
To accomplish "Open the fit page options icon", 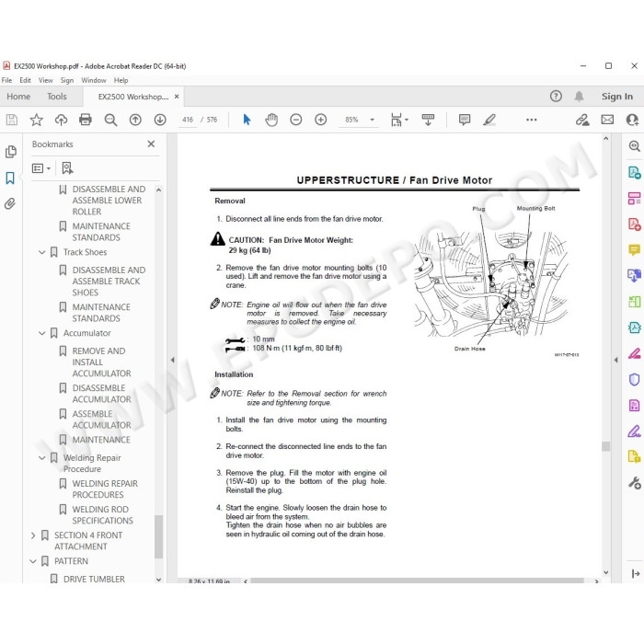I will tap(398, 120).
